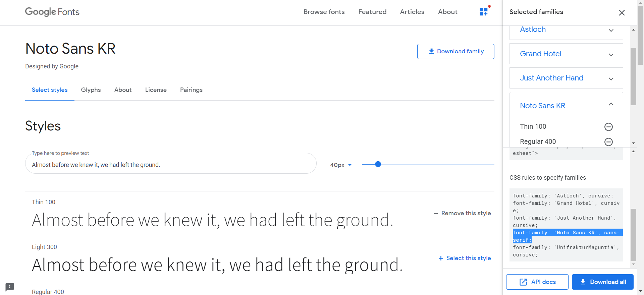Click the families list scroll-down arrow

[x=633, y=143]
